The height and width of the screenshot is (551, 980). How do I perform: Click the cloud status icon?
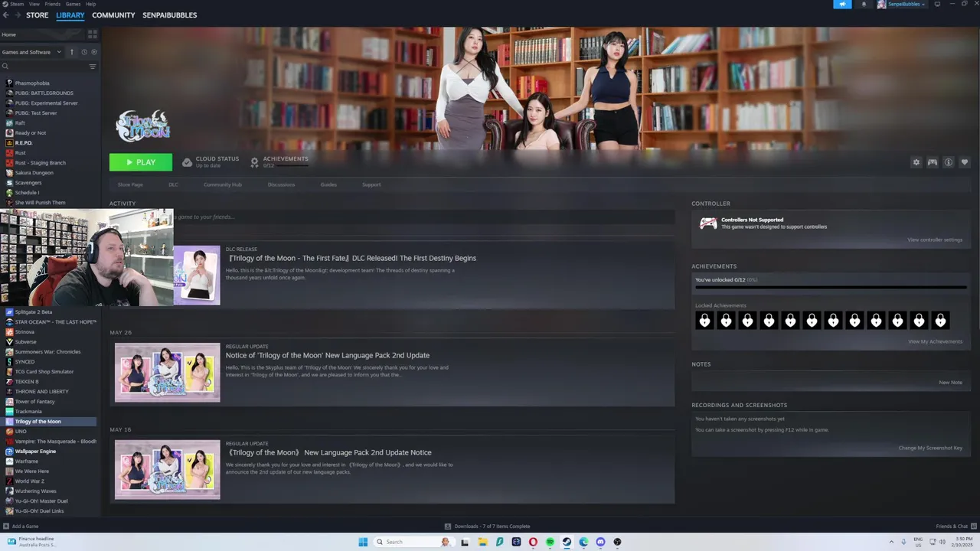pos(187,162)
